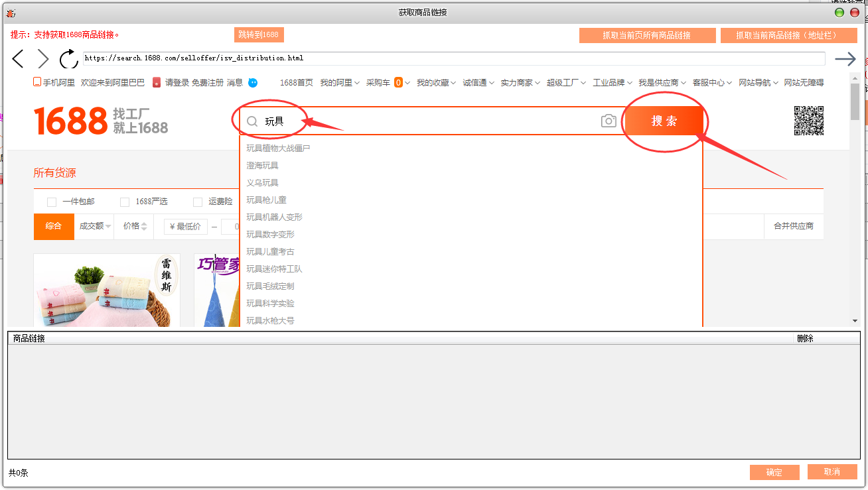868x490 pixels.
Task: Check the 一件包邮 checkbox
Action: coord(52,202)
